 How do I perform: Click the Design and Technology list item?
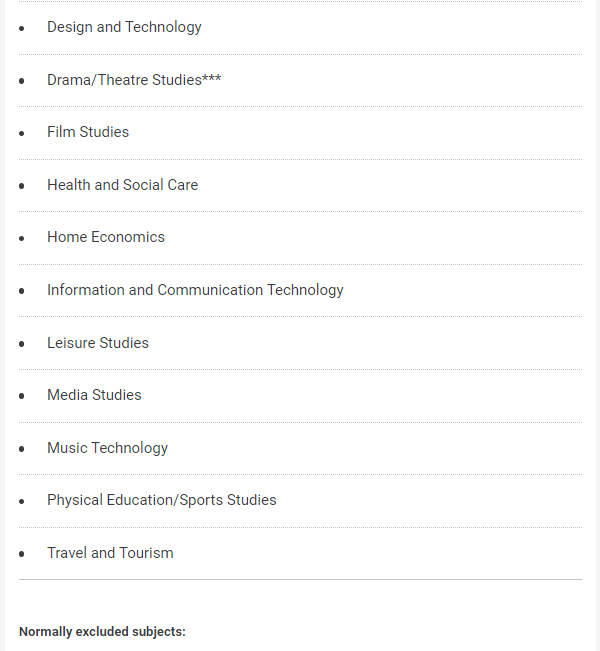[124, 27]
